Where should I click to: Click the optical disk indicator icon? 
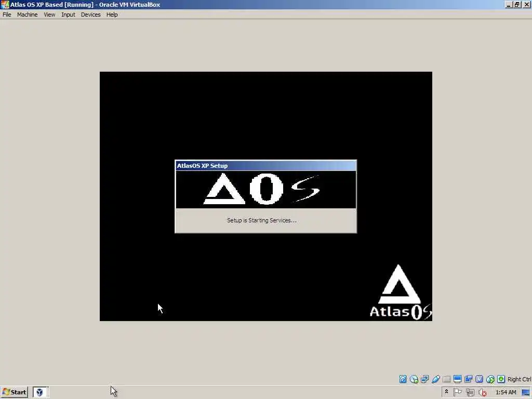tap(414, 379)
